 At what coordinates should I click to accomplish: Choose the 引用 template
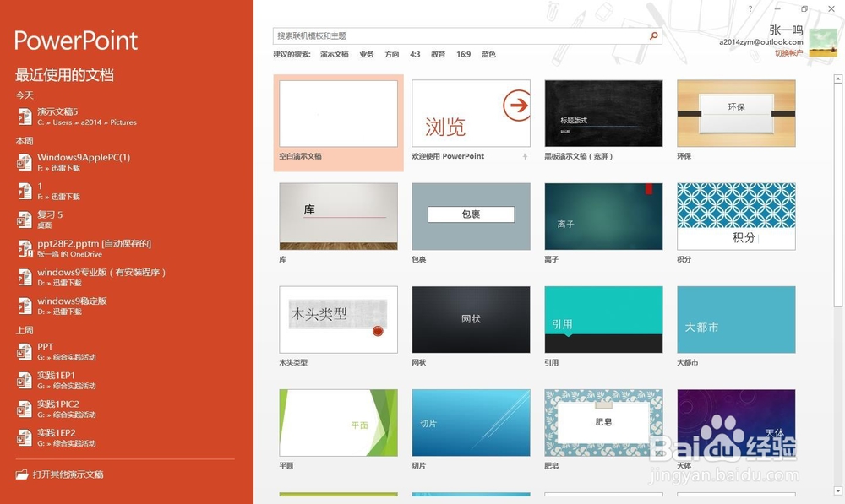point(603,320)
